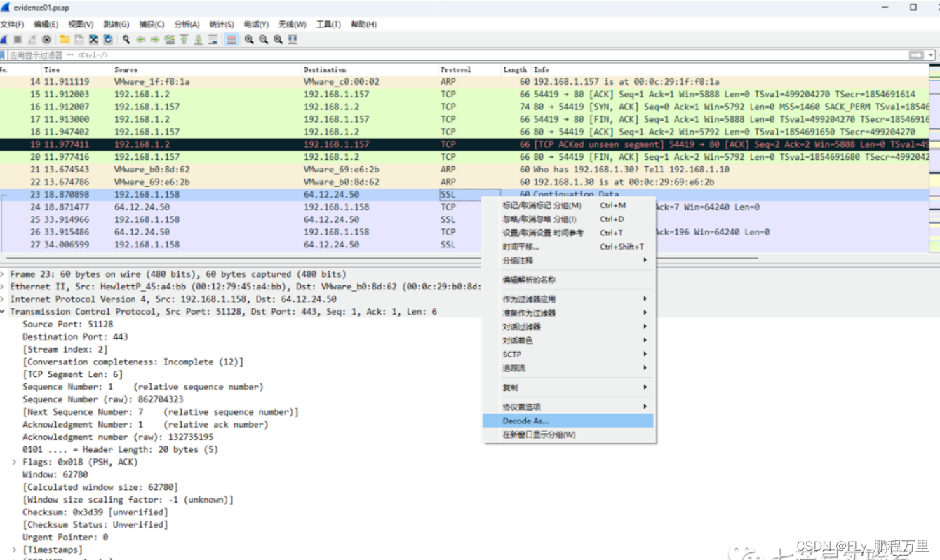Choose 忽略/取消忽略 分组(I) from context menu
The image size is (940, 560).
tap(568, 219)
